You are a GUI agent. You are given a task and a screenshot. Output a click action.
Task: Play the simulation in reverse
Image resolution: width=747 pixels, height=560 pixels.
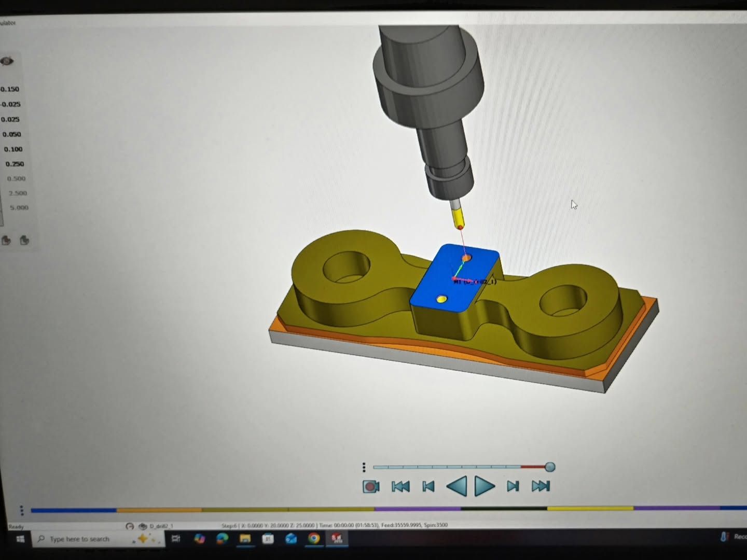point(457,486)
